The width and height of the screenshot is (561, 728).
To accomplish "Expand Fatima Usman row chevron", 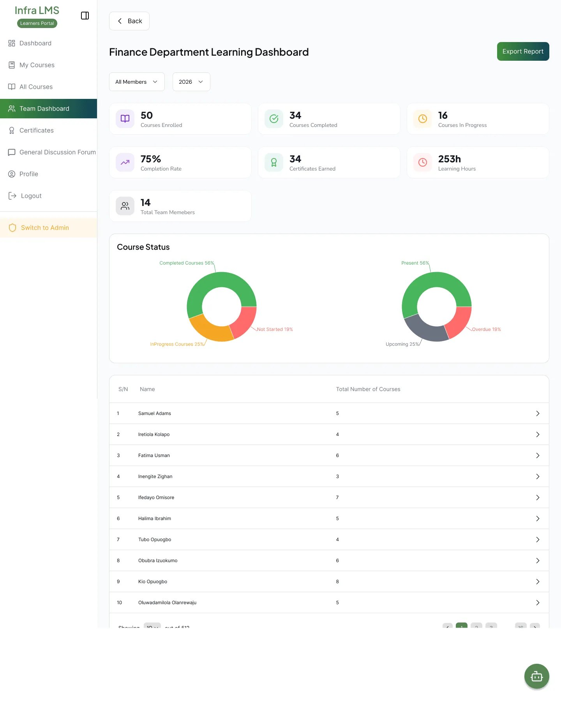I will click(538, 455).
